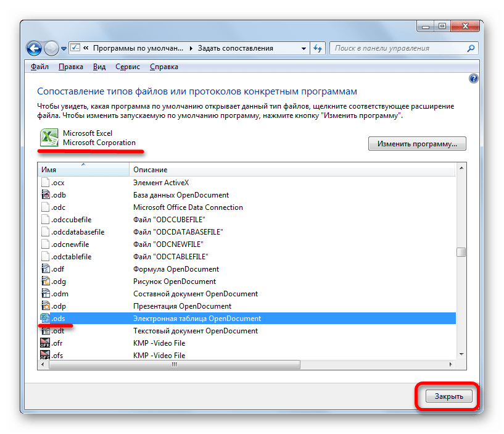
Task: Click the .odt text document icon
Action: click(x=46, y=331)
